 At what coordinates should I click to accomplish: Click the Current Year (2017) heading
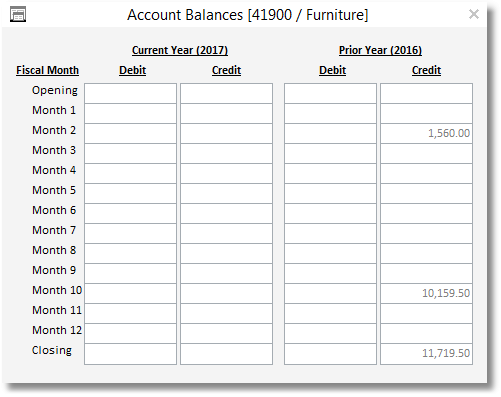click(x=180, y=50)
